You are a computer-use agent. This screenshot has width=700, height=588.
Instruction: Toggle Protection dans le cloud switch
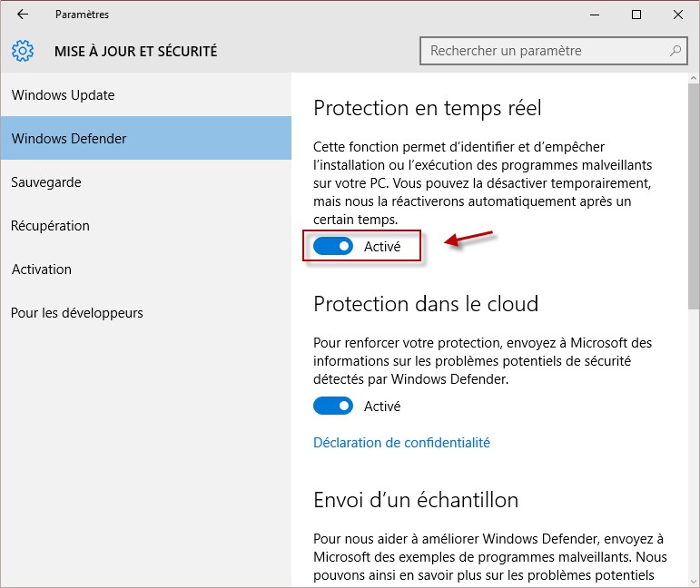333,406
